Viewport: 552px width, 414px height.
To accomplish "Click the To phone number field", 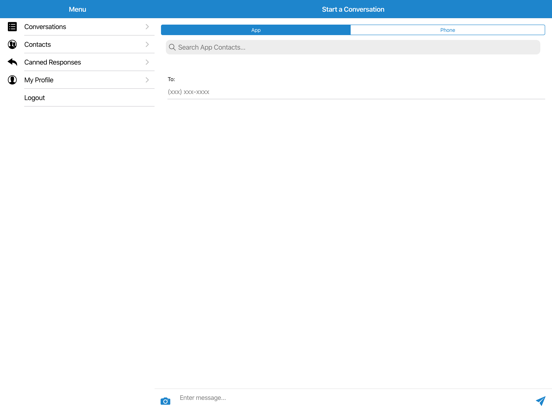I will pyautogui.click(x=356, y=92).
